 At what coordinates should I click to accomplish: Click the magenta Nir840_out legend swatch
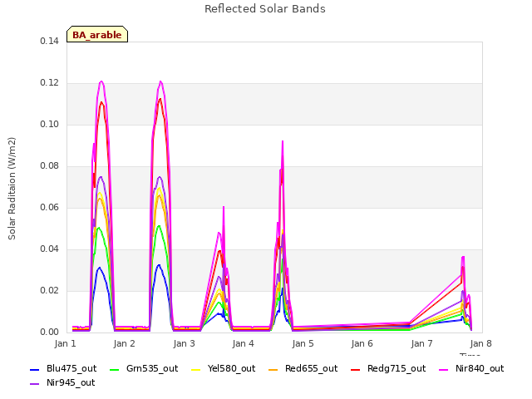click(443, 369)
